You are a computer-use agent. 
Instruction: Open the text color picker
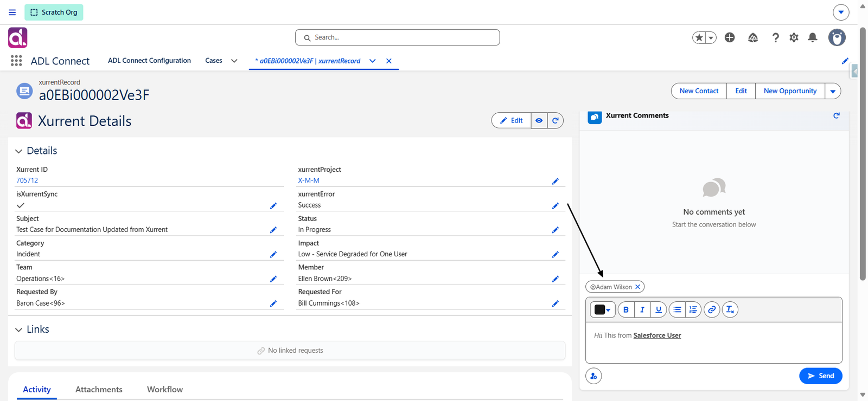coord(603,309)
